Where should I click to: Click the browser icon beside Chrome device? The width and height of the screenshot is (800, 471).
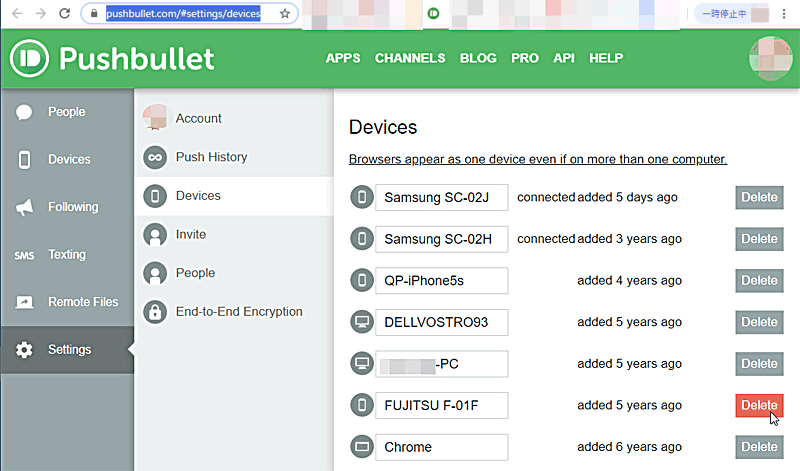point(362,447)
